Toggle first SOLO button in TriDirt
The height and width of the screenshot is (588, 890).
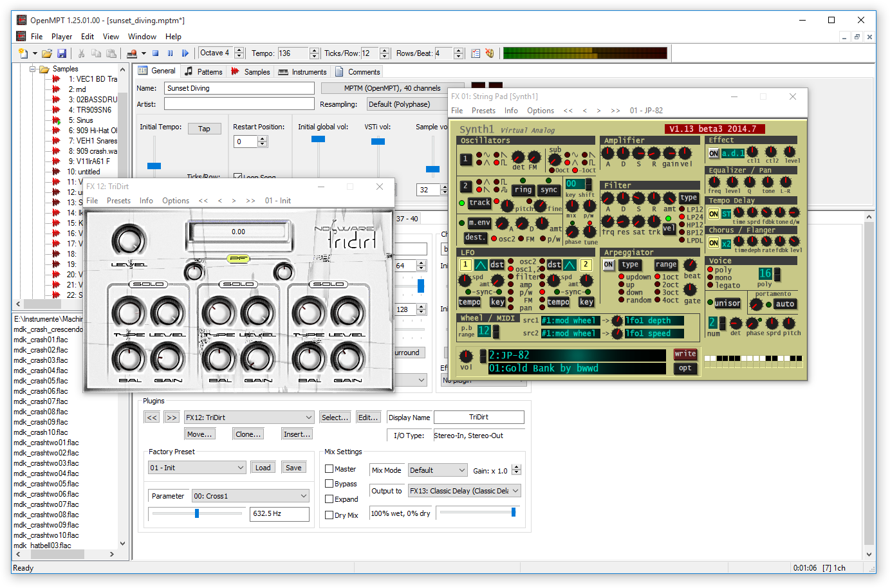click(148, 284)
